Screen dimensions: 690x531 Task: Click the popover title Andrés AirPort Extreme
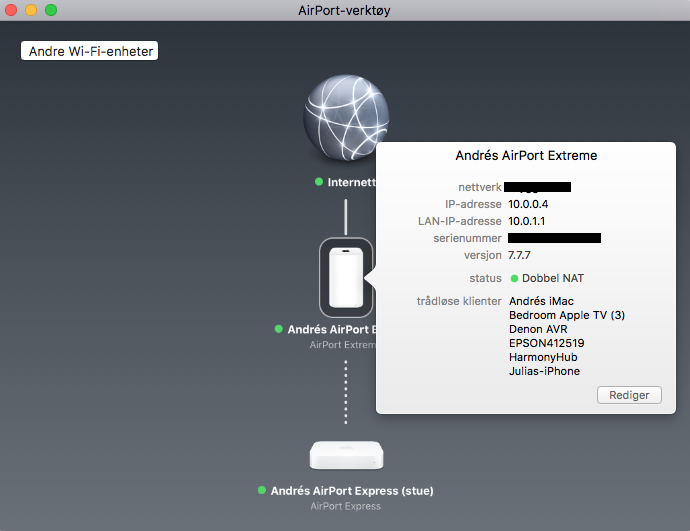526,156
